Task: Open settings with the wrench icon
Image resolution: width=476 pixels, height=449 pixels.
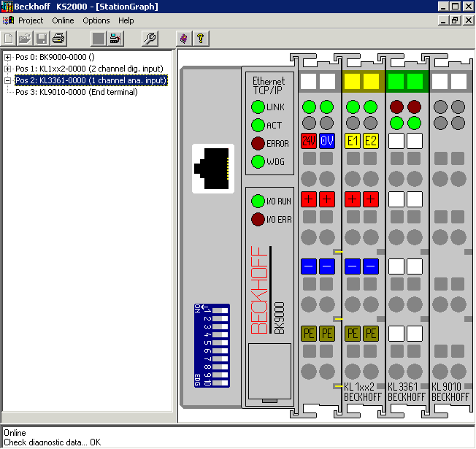Action: [x=150, y=39]
